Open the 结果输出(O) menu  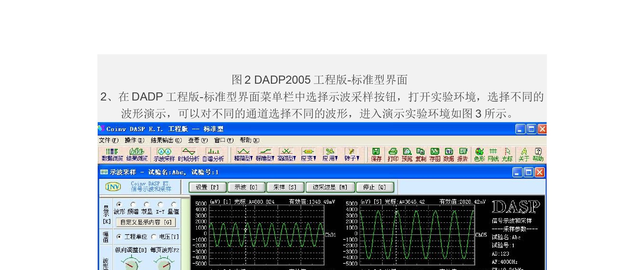[x=166, y=140]
